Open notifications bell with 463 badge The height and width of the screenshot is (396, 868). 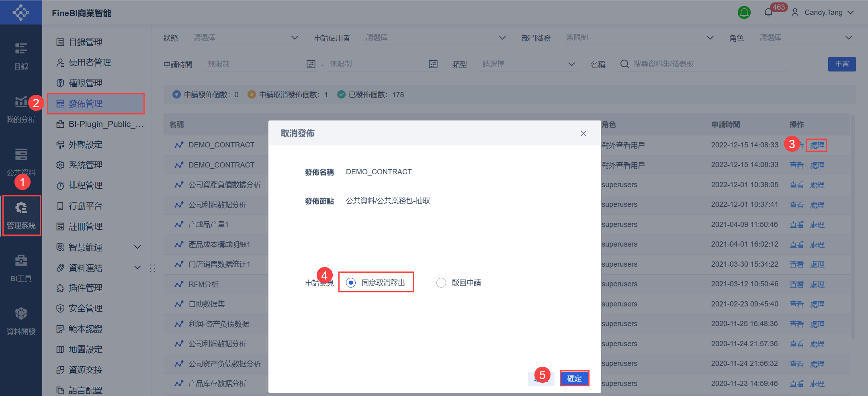click(768, 12)
